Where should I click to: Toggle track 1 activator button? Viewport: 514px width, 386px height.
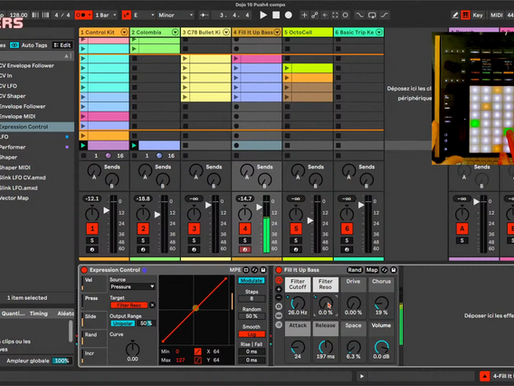tap(92, 229)
